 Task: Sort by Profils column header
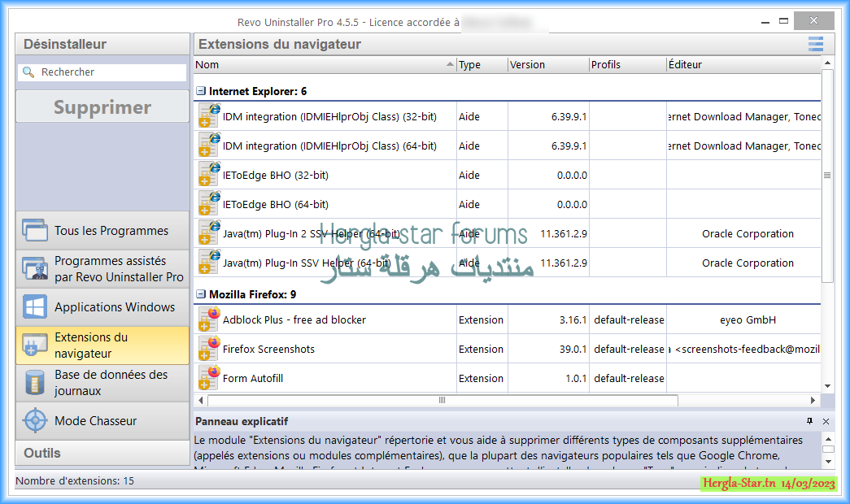pyautogui.click(x=627, y=64)
